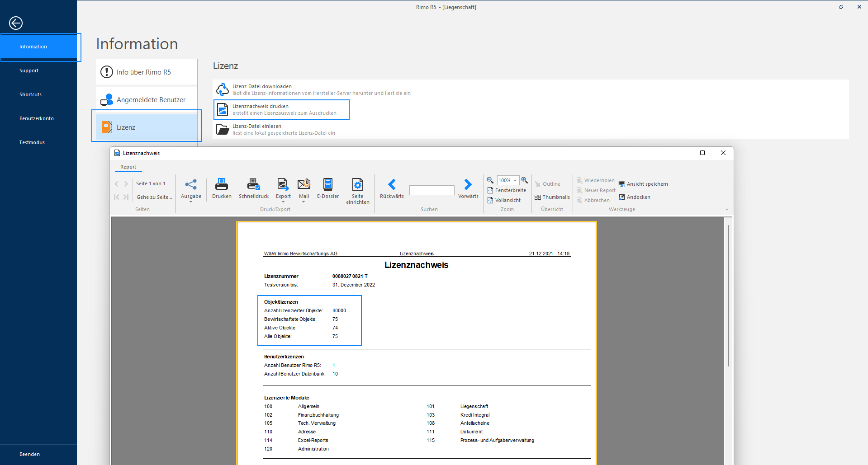Select the Lizenz section
The width and height of the screenshot is (868, 465).
click(147, 127)
